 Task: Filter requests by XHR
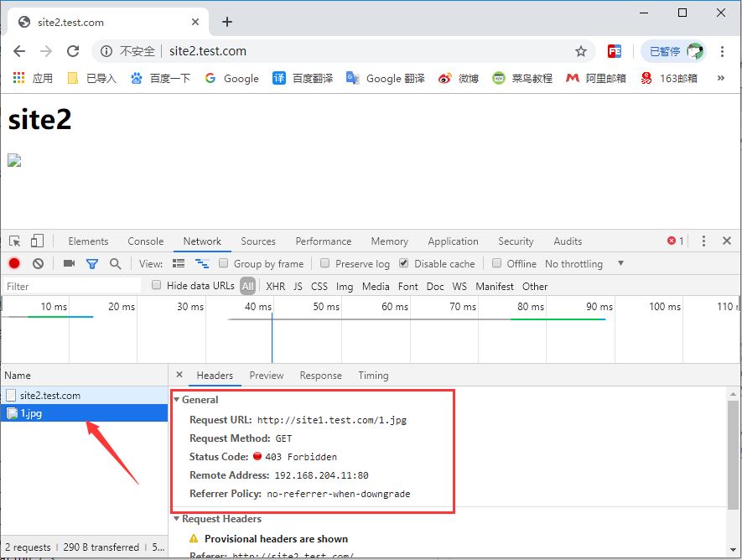pyautogui.click(x=275, y=286)
